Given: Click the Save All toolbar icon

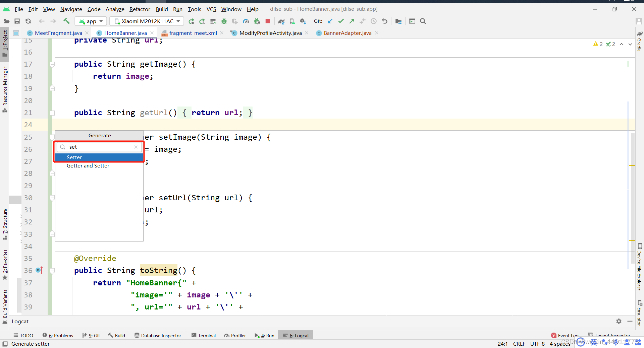Looking at the screenshot, I should [17, 21].
